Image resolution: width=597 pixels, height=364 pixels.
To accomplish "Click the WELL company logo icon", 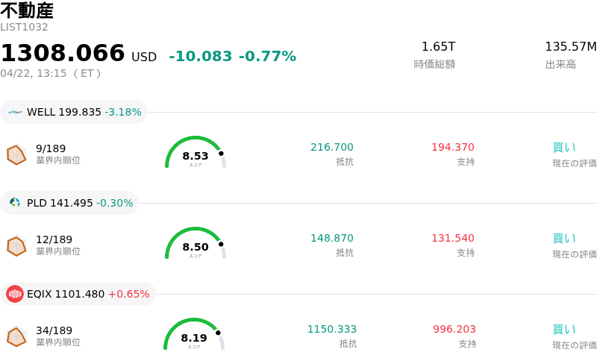I will [x=16, y=112].
